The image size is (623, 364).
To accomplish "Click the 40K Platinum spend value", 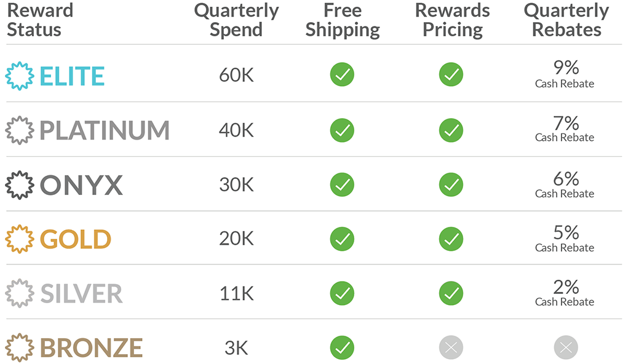I will pyautogui.click(x=236, y=130).
